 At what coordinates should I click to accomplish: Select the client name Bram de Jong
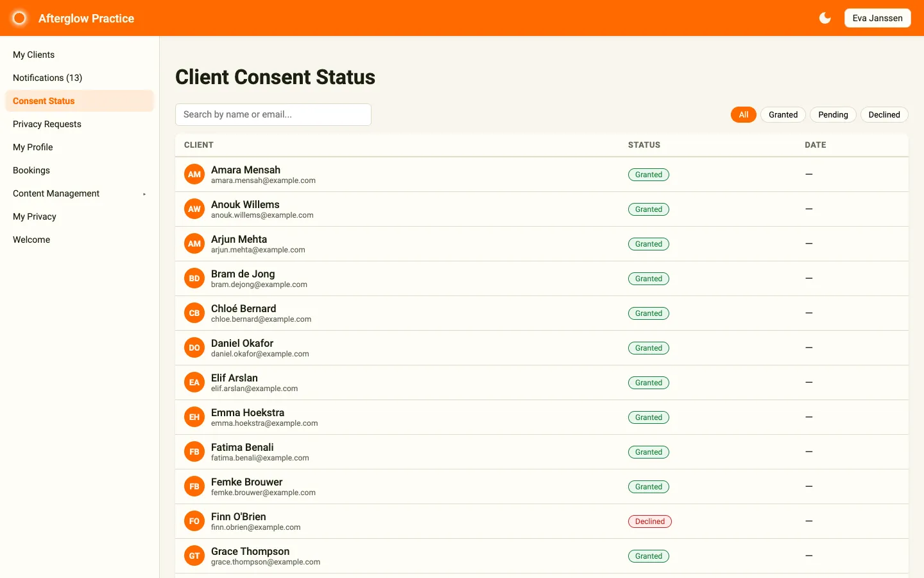(243, 274)
